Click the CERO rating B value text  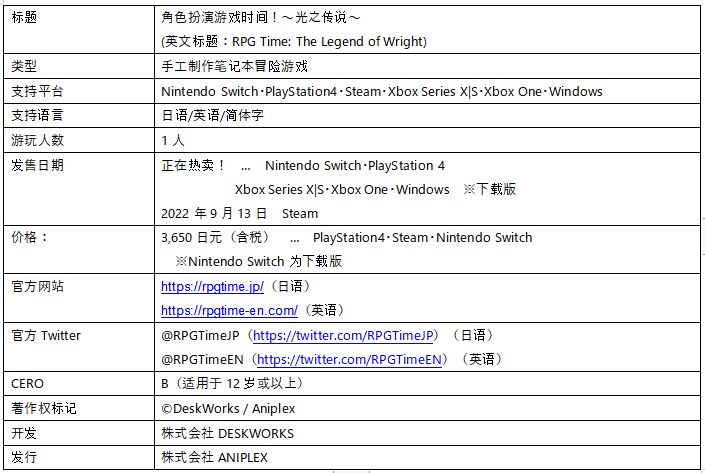click(232, 384)
